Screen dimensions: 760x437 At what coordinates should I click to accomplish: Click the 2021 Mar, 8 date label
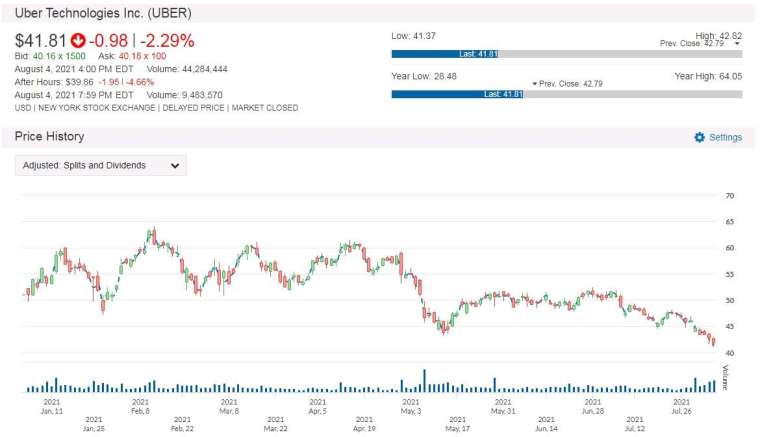pyautogui.click(x=229, y=406)
